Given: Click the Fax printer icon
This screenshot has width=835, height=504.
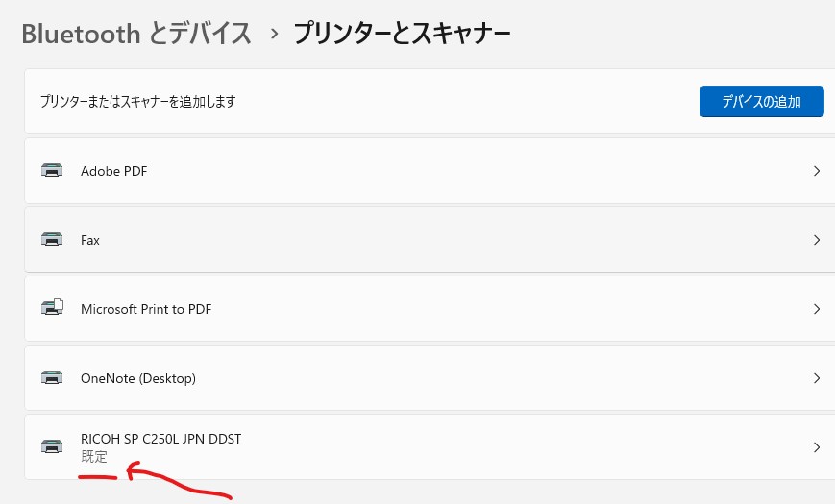Looking at the screenshot, I should pyautogui.click(x=52, y=239).
